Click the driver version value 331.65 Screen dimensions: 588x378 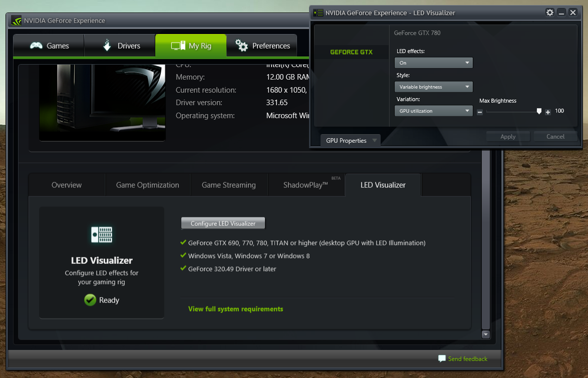(x=277, y=102)
